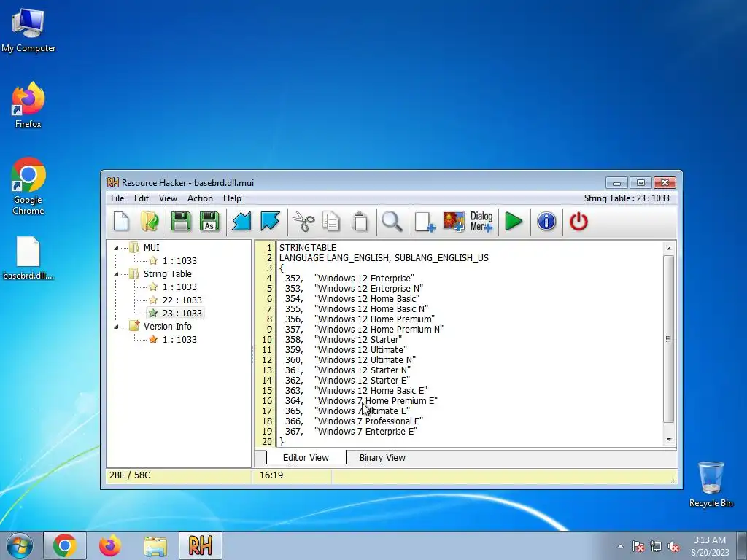Viewport: 747px width, 560px height.
Task: Click the "Windows 12 Ultimate N" line
Action: click(x=365, y=360)
